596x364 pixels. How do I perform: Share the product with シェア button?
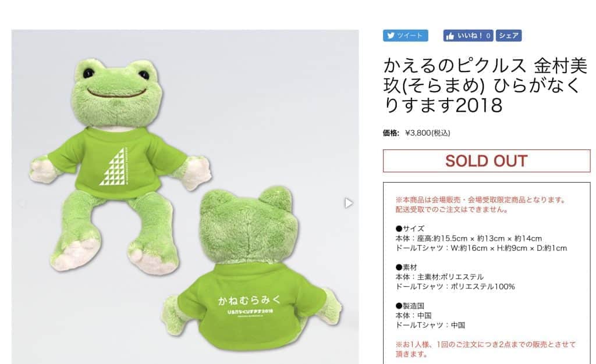(509, 35)
